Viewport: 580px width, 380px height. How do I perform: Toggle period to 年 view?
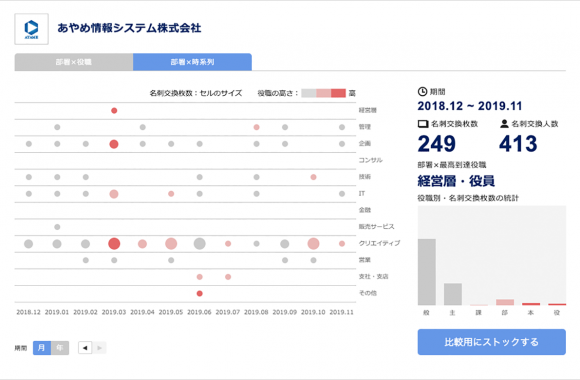point(60,348)
